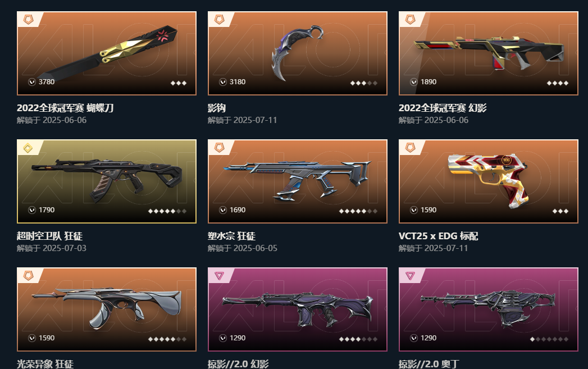
Task: Click the tier badge on VCT25 x EDG card
Action: [x=410, y=148]
